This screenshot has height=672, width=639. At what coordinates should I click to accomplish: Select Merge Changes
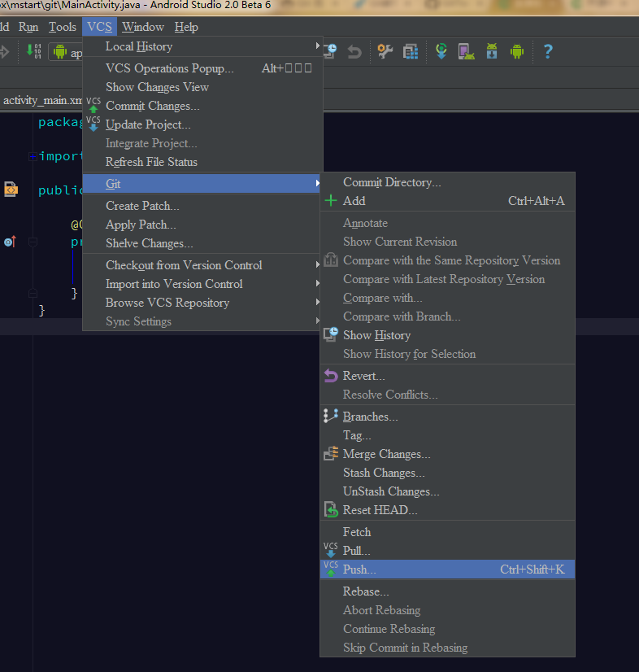pyautogui.click(x=448, y=454)
